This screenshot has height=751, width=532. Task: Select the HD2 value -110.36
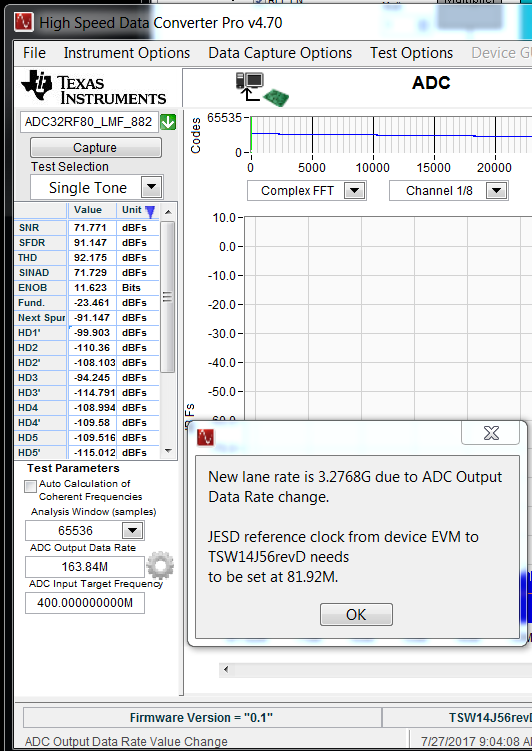(92, 348)
